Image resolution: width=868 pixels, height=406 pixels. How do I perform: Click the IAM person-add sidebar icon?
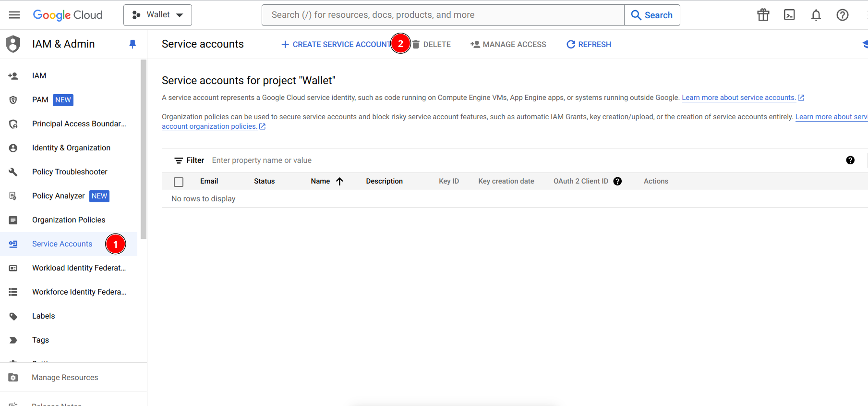[13, 75]
